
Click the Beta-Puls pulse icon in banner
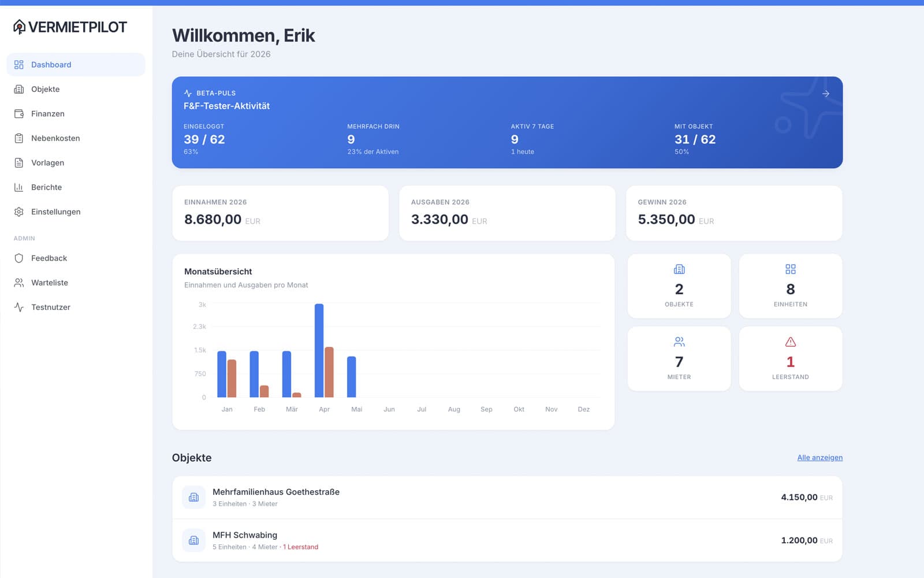click(x=188, y=93)
